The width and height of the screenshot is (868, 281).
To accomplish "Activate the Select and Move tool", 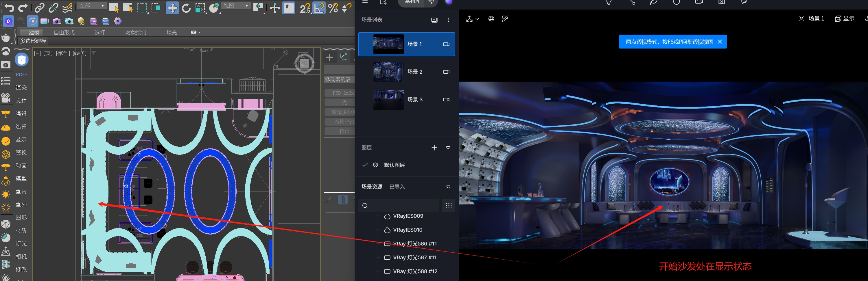I will click(x=172, y=8).
